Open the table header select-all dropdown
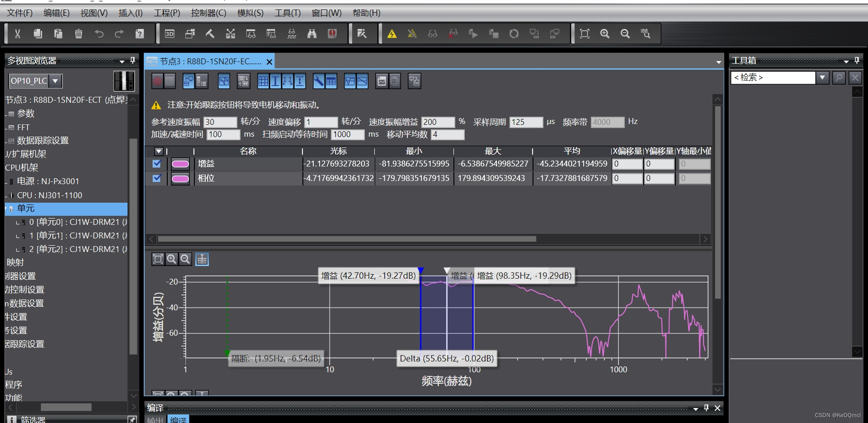Viewport: 868px width, 423px height. [x=159, y=151]
